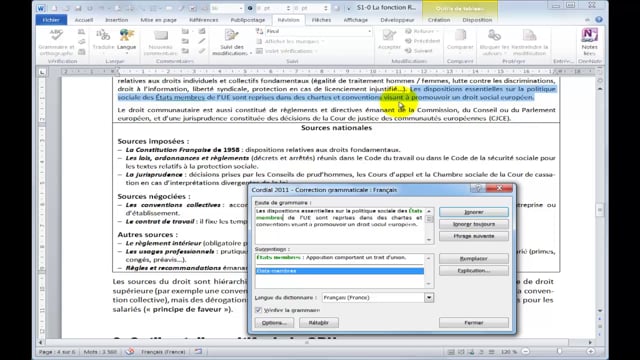Open the Développeur tab
The width and height of the screenshot is (640, 360).
(397, 20)
